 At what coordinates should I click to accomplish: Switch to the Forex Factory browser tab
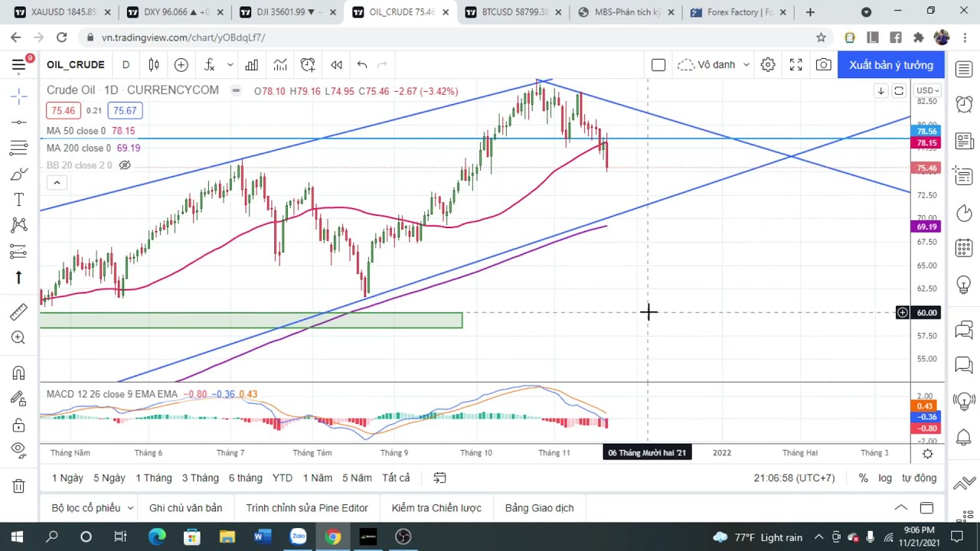tap(739, 12)
